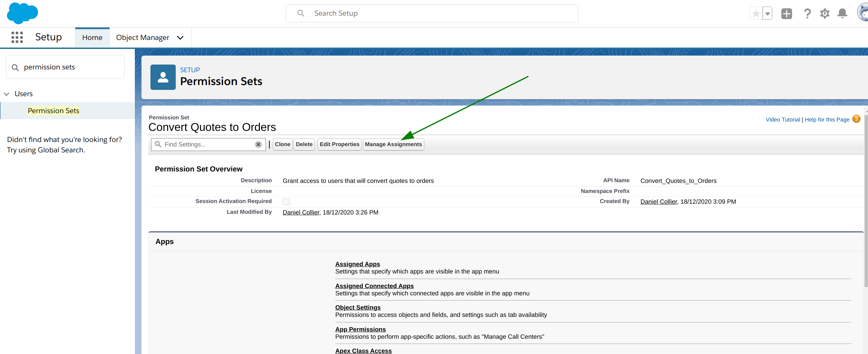Open Daniel Collier link in Last Modified By
This screenshot has height=354, width=868.
[x=301, y=212]
